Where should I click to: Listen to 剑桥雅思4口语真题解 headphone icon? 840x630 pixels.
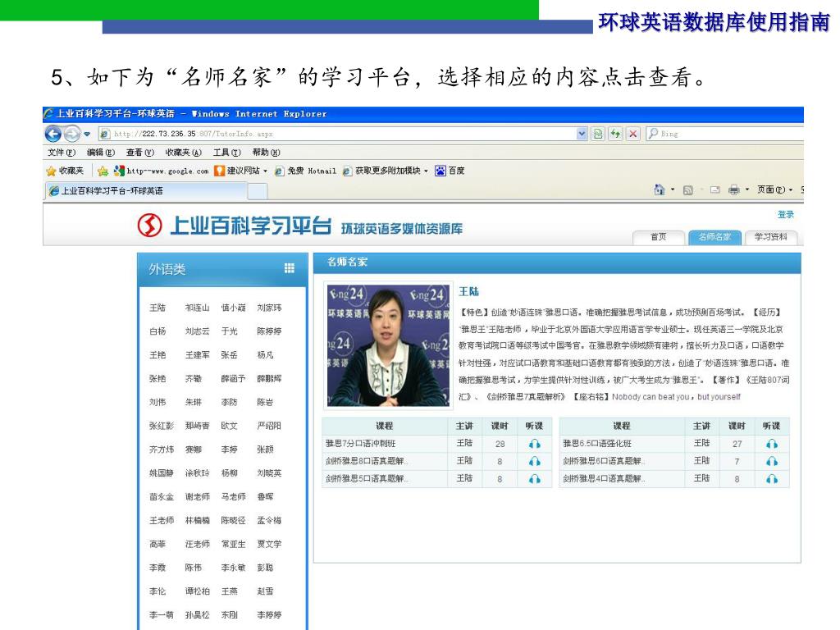tap(771, 479)
